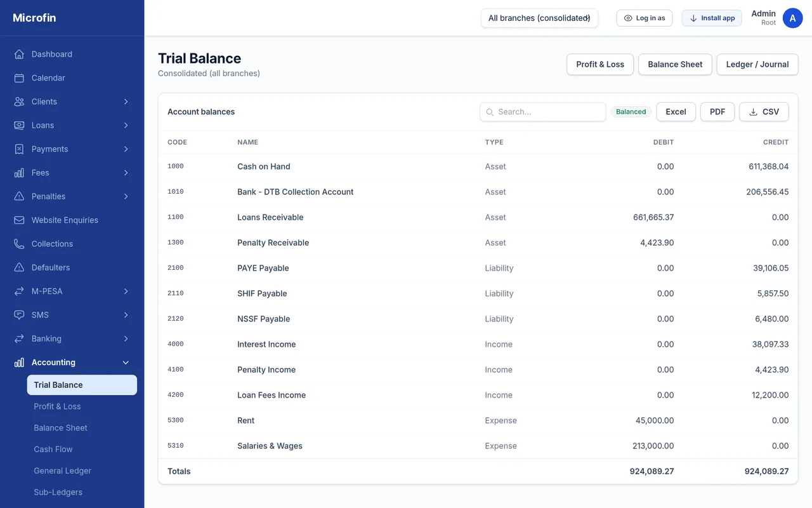Open the All branches dropdown
This screenshot has height=508, width=812.
coord(539,18)
